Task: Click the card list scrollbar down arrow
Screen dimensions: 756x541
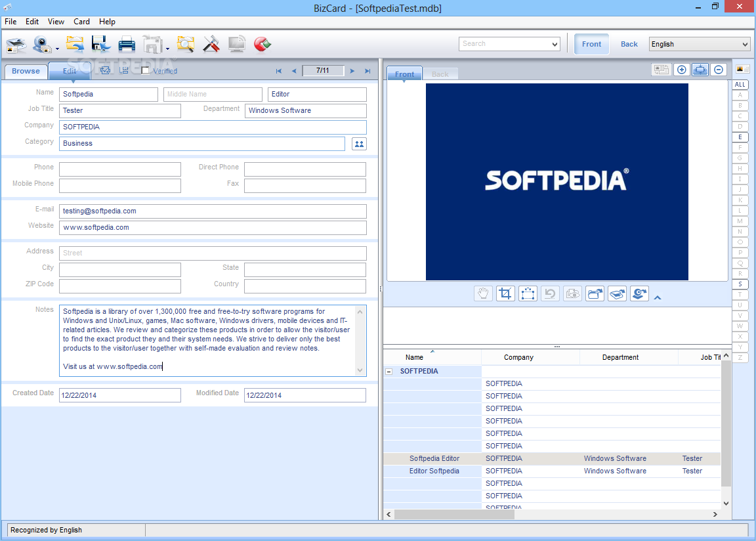Action: point(726,504)
